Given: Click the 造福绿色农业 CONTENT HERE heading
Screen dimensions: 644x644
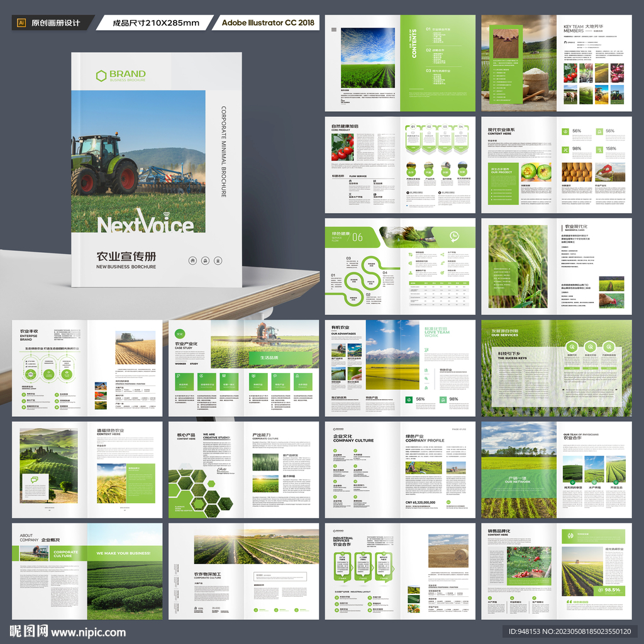Looking at the screenshot, I should pyautogui.click(x=110, y=432).
